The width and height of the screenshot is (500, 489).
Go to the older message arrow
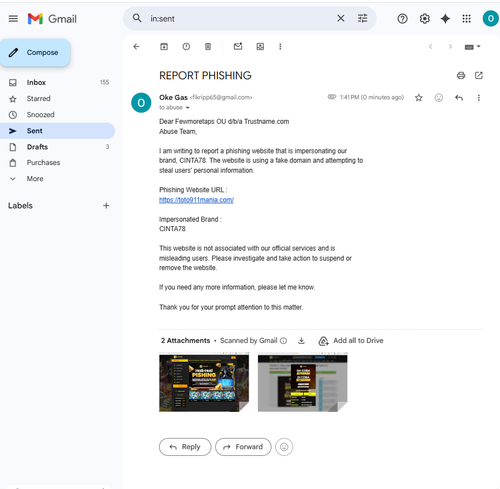pos(450,47)
